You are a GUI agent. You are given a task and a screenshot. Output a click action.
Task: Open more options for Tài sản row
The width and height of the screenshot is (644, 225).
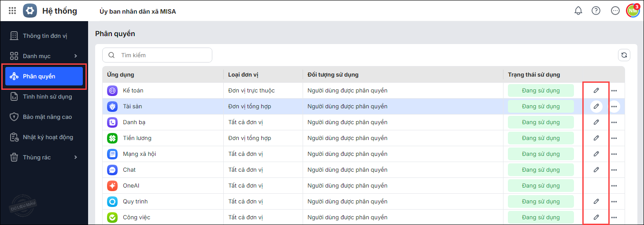614,106
